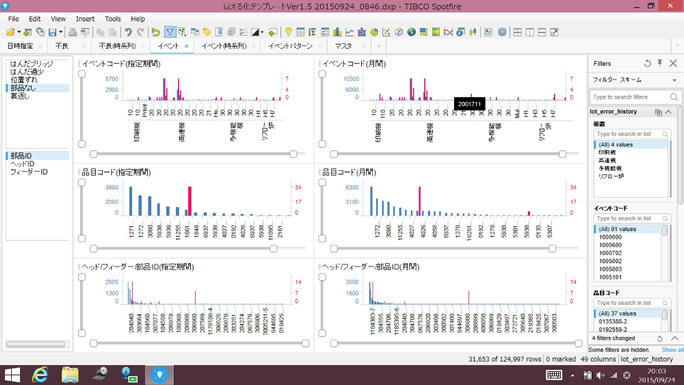Pin the Filters panel
Image resolution: width=684 pixels, height=385 pixels.
[x=660, y=63]
